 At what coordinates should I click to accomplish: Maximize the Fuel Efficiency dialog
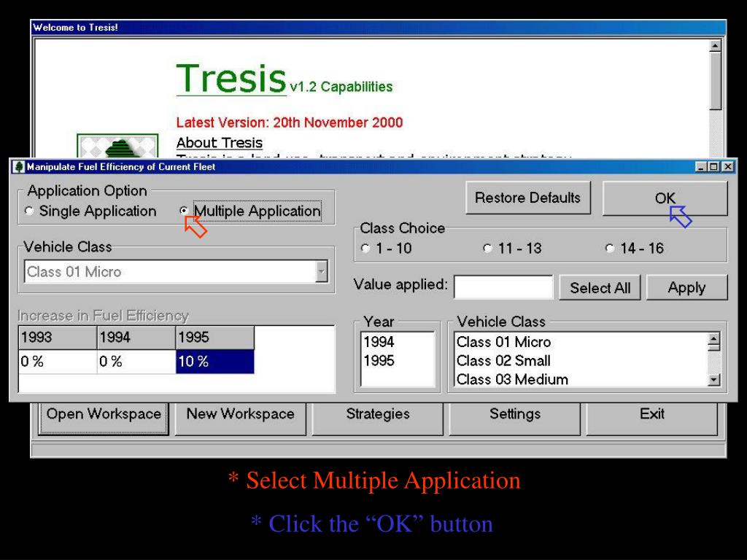[x=713, y=167]
